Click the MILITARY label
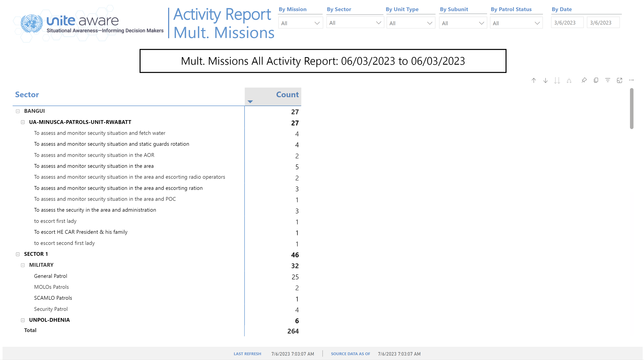This screenshot has height=360, width=644. pyautogui.click(x=41, y=265)
